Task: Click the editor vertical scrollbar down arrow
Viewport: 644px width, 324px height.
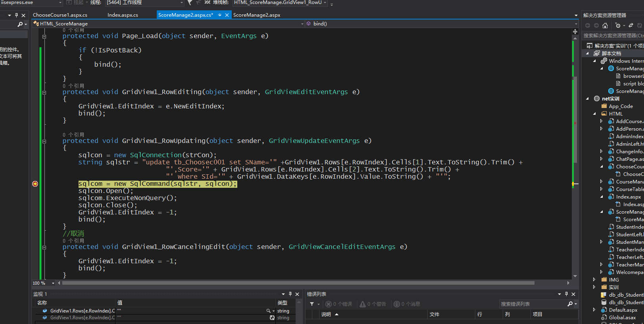Action: 575,276
